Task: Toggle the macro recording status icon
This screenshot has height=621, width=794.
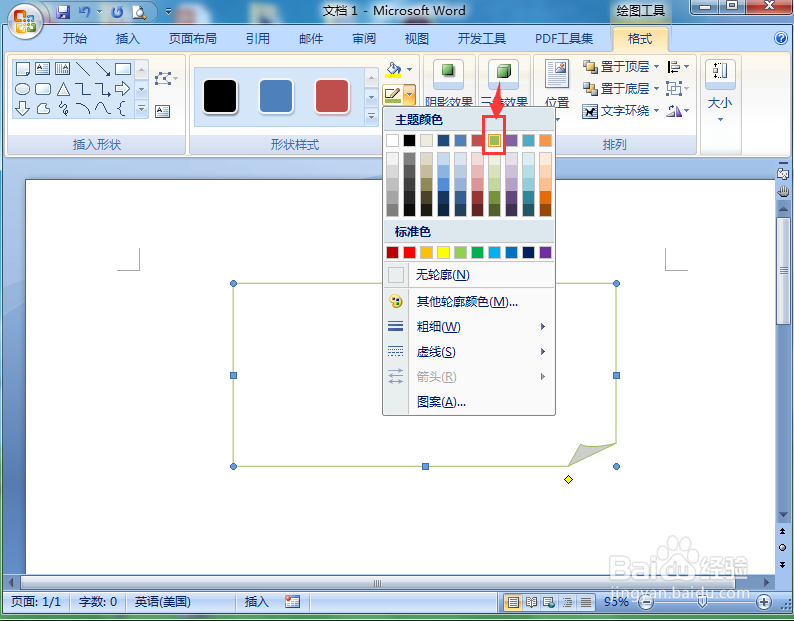Action: (292, 602)
